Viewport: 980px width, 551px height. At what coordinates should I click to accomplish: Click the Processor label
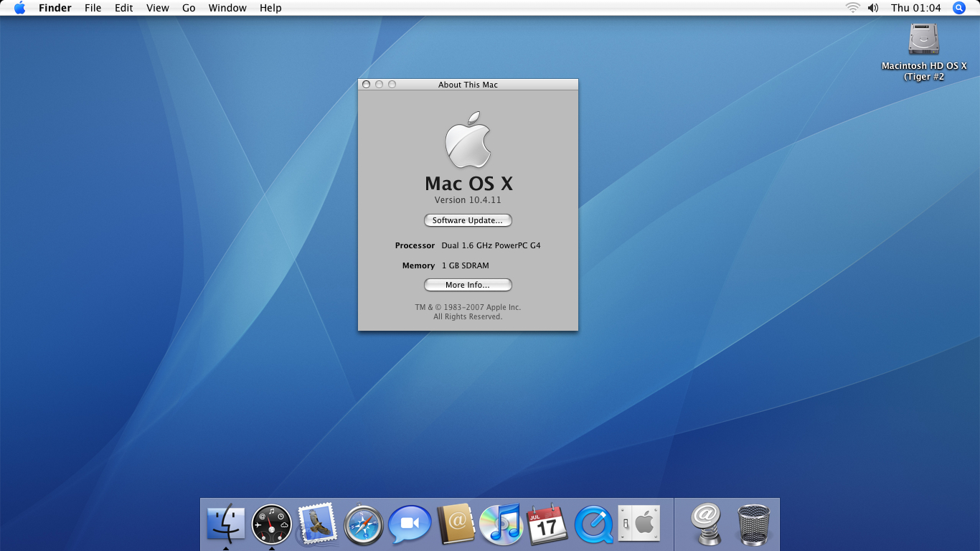[x=415, y=245]
